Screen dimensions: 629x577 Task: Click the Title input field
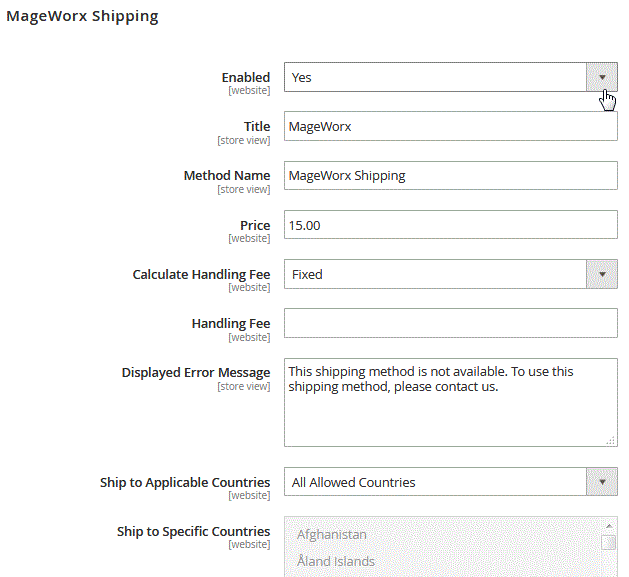(x=450, y=127)
